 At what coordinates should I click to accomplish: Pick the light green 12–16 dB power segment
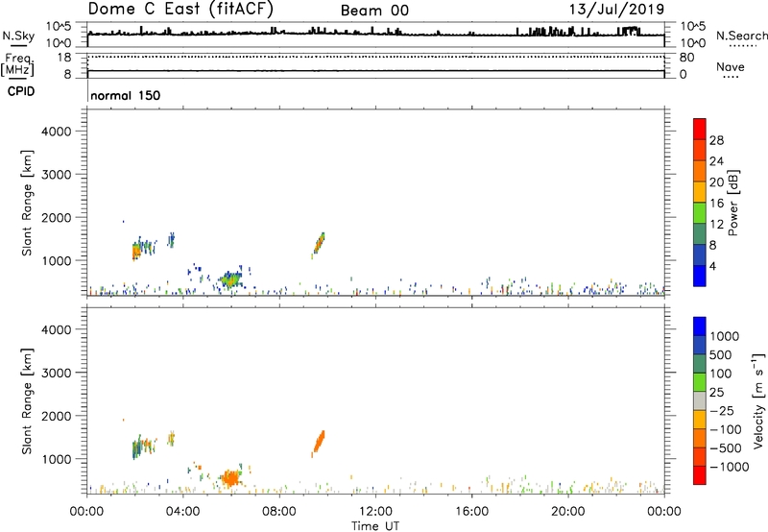click(700, 213)
